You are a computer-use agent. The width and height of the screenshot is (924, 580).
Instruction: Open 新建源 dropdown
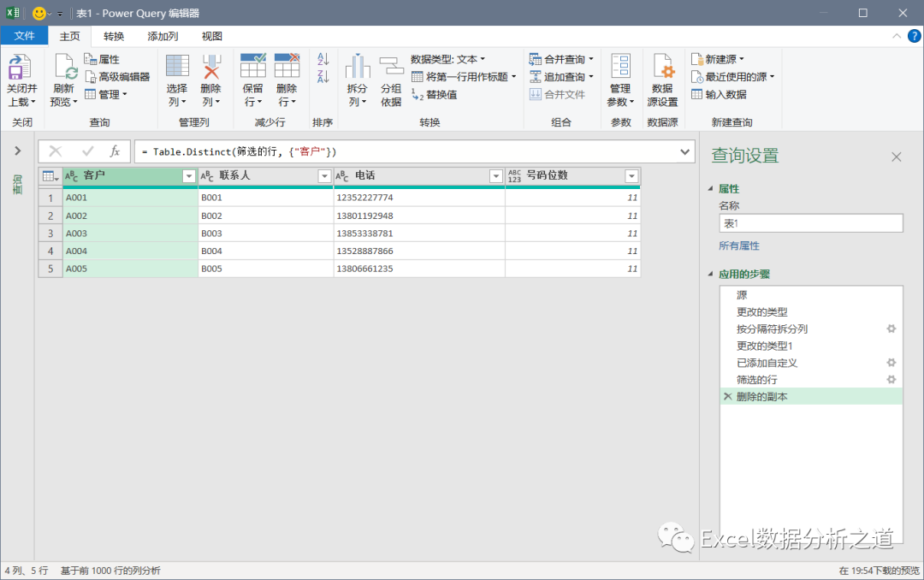pyautogui.click(x=717, y=59)
